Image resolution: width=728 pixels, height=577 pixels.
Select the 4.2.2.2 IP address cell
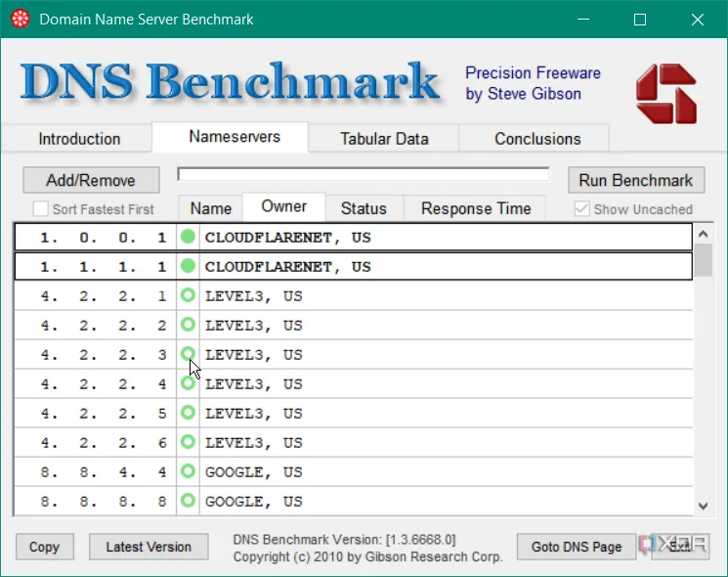coord(96,326)
